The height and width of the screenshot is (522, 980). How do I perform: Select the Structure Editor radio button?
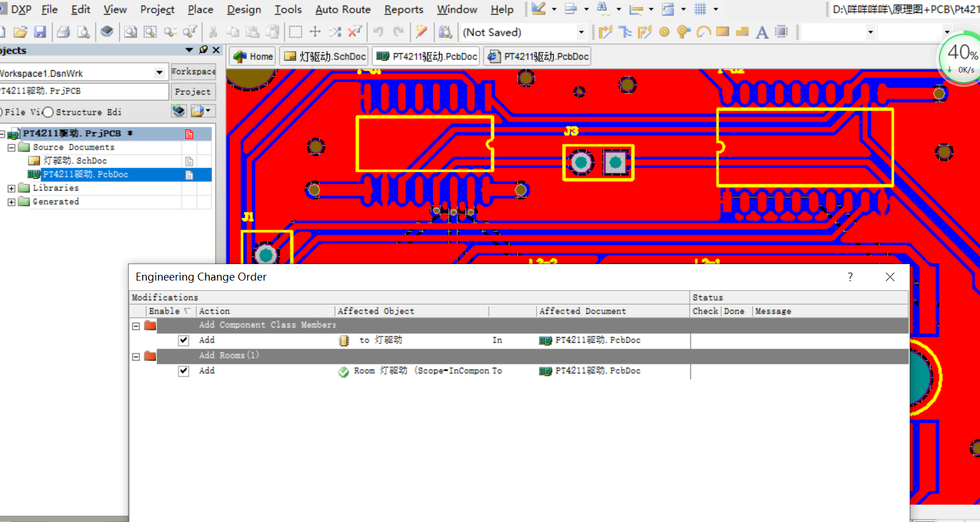tap(48, 112)
